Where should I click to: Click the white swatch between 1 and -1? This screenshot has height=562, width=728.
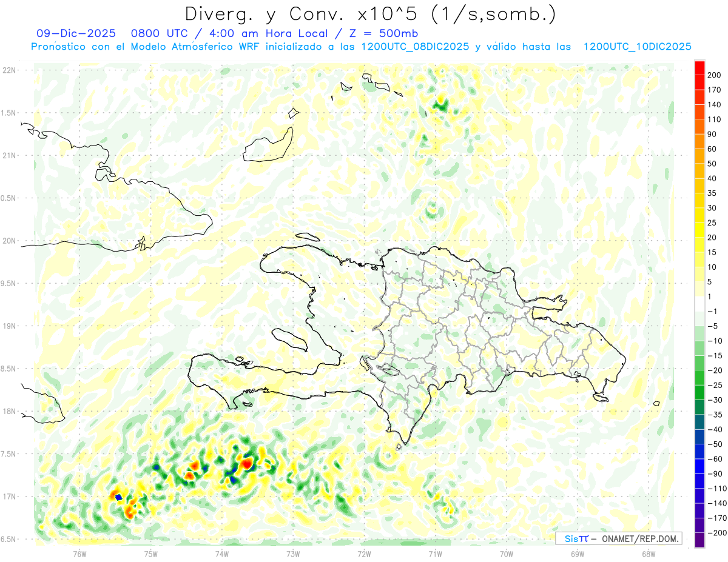click(x=699, y=304)
